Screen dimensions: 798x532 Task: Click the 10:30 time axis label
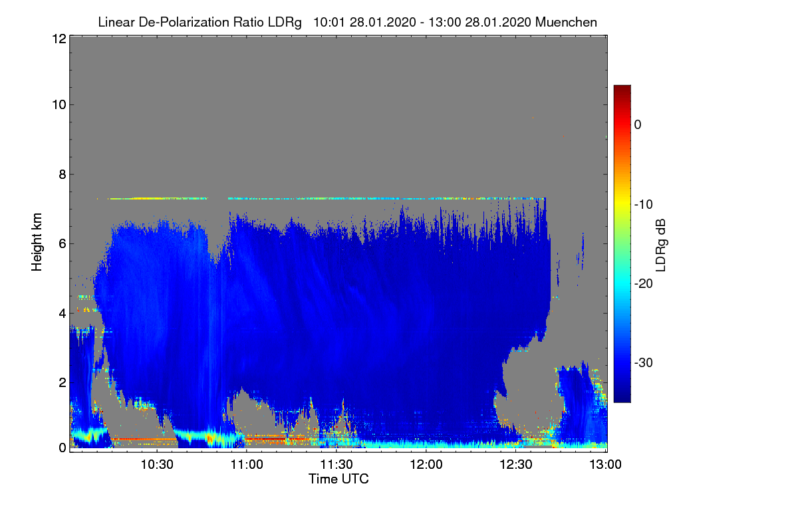pyautogui.click(x=157, y=465)
